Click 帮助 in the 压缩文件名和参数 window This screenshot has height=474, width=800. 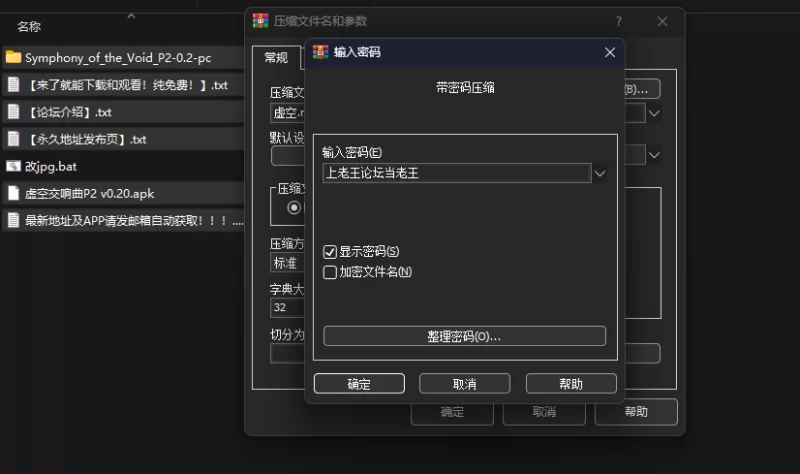coord(636,412)
